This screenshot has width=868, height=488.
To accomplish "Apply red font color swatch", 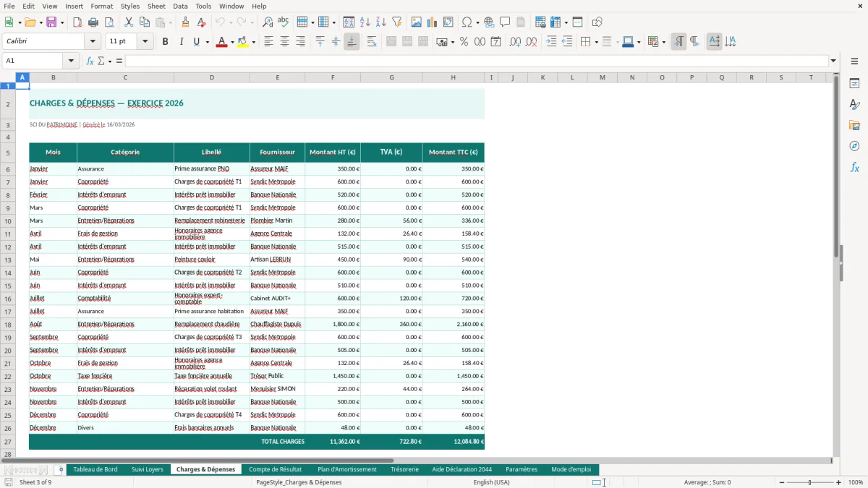I will (221, 42).
